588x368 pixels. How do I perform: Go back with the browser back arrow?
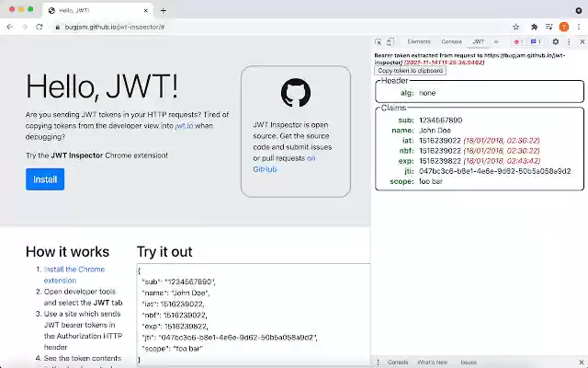click(x=10, y=27)
